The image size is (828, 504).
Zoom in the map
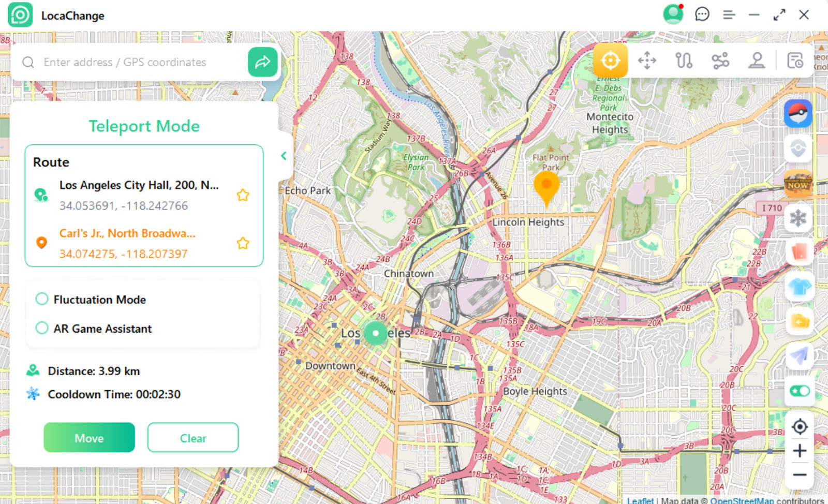tap(800, 451)
